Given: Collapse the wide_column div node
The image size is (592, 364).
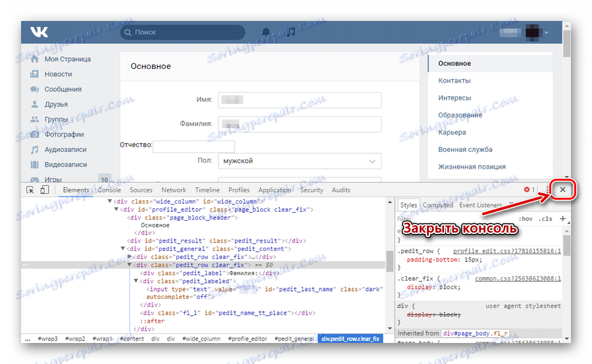Looking at the screenshot, I should [109, 202].
